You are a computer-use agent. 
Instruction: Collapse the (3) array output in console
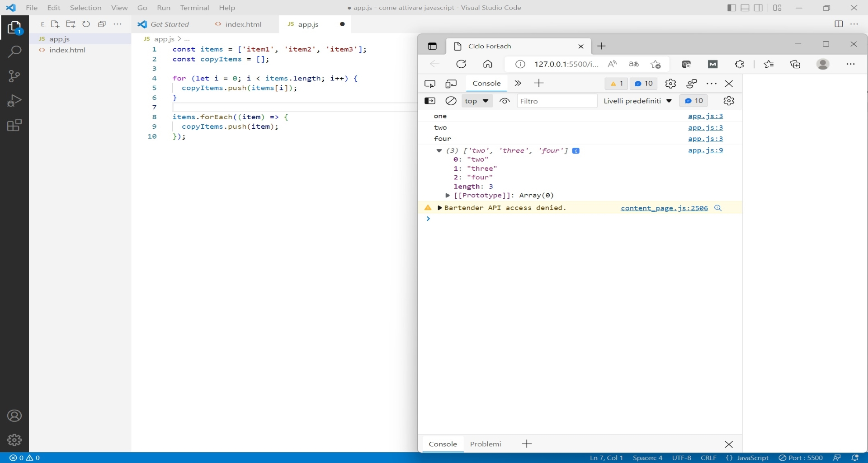[438, 150]
